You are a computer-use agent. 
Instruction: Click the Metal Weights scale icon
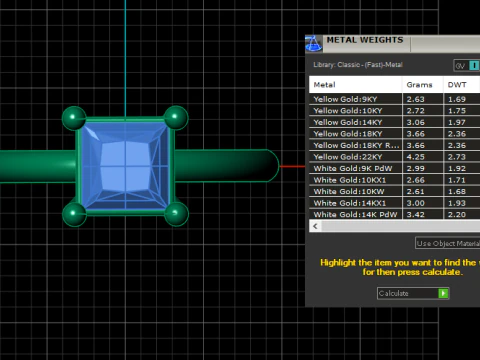point(313,44)
